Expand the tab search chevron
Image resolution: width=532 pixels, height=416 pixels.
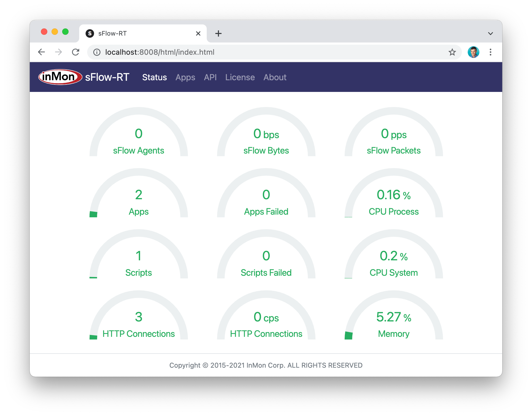(x=491, y=33)
